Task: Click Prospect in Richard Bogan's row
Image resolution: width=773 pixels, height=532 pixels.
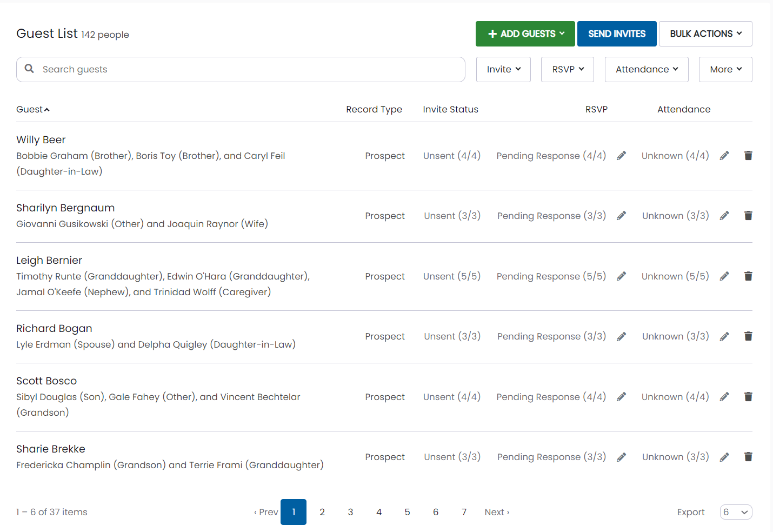Action: point(385,336)
